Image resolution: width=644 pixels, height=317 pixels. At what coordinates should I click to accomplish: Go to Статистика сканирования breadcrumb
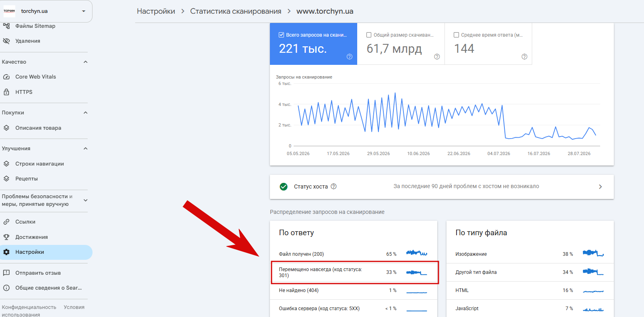point(236,11)
